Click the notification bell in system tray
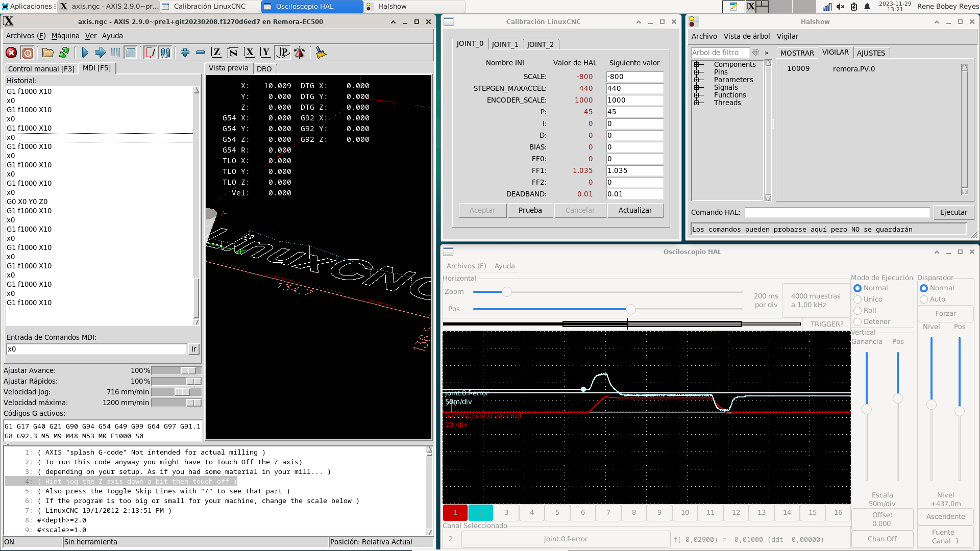 (x=867, y=7)
